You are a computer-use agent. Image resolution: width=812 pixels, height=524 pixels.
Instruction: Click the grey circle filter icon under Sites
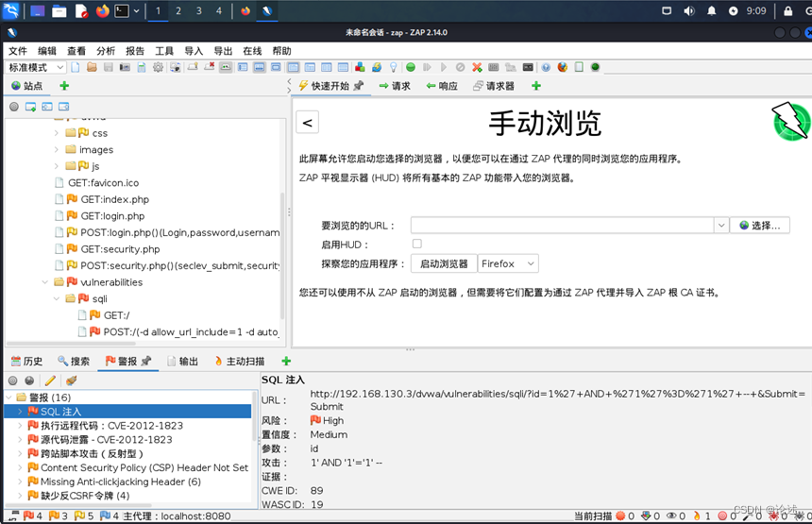pyautogui.click(x=14, y=107)
